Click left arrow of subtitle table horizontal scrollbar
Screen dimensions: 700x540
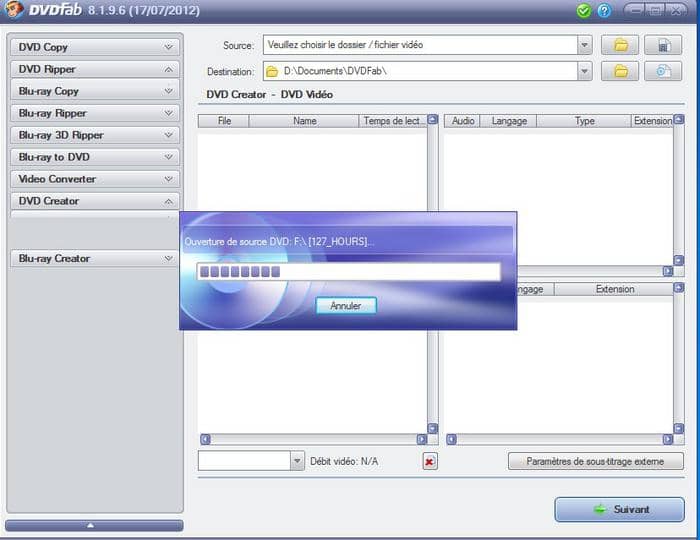click(x=451, y=440)
